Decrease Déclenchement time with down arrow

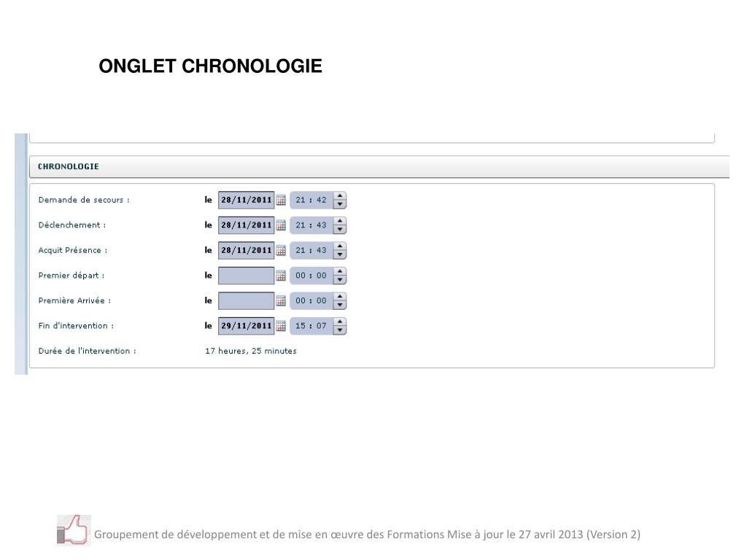(x=340, y=230)
